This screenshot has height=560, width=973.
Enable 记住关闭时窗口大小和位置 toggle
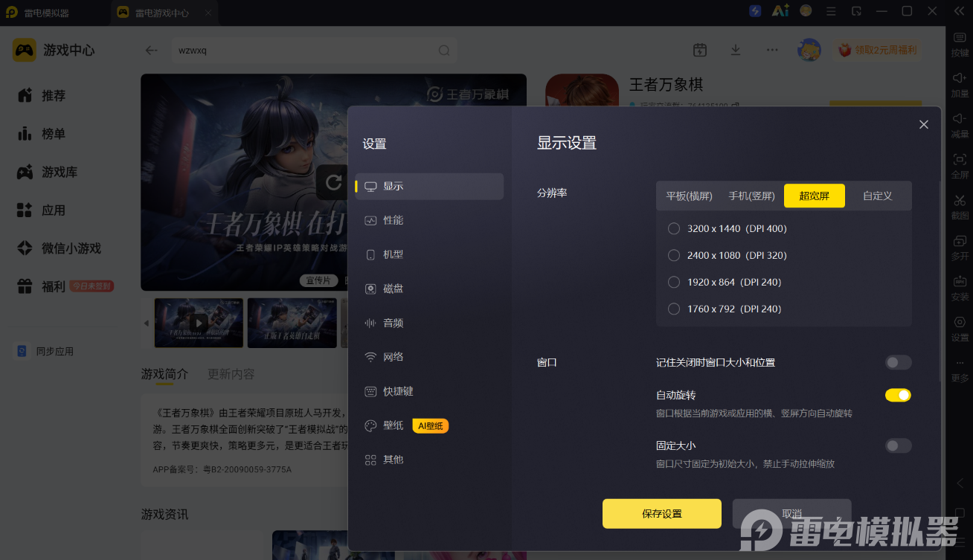898,362
